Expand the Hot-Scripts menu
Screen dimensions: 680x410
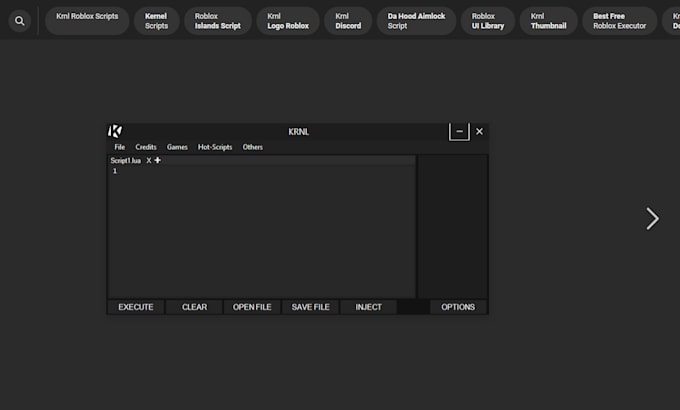point(215,147)
